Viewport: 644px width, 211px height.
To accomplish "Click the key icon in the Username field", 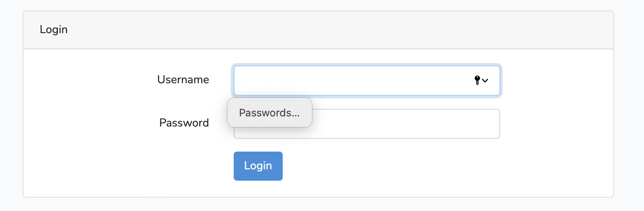I will pos(477,80).
